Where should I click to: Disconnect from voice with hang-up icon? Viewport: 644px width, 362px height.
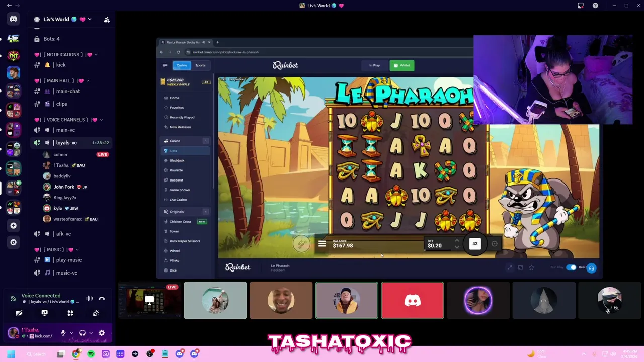[x=102, y=299]
